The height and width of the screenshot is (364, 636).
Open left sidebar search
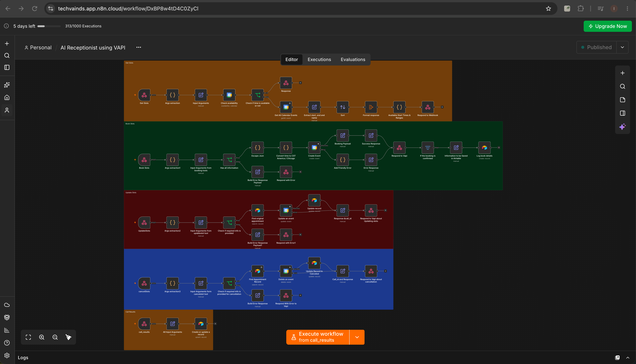coord(7,55)
